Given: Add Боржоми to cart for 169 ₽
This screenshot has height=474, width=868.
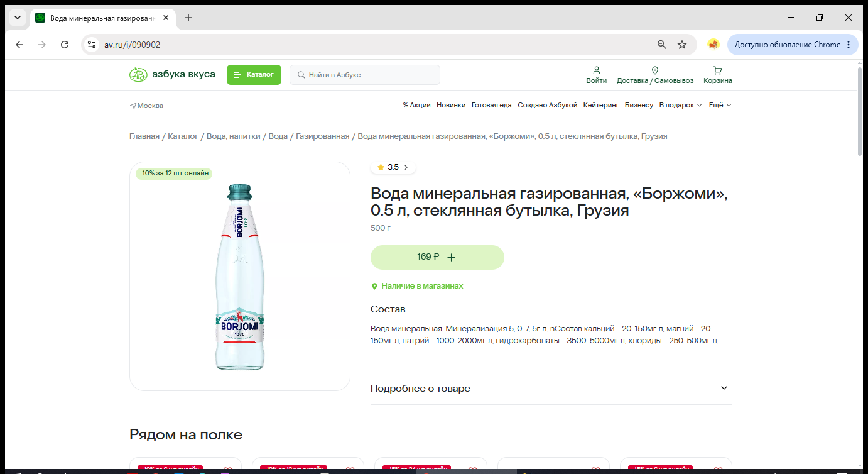Looking at the screenshot, I should tap(437, 257).
